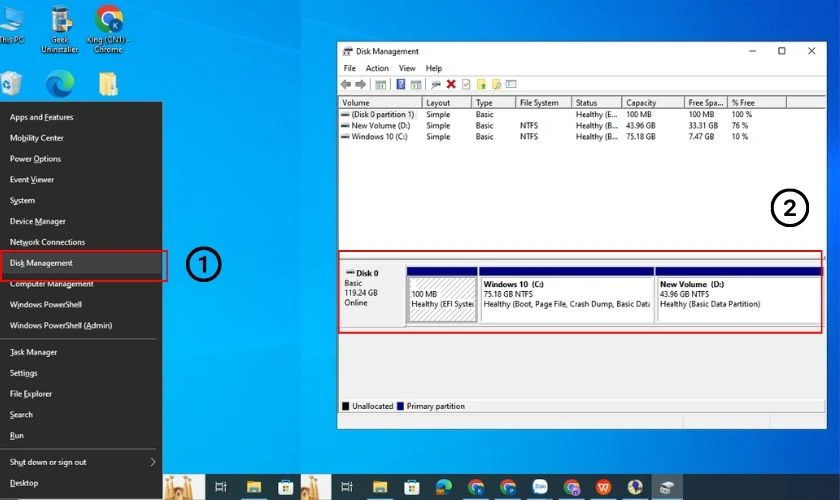Select the Windows 10 (C:) partition block

567,295
